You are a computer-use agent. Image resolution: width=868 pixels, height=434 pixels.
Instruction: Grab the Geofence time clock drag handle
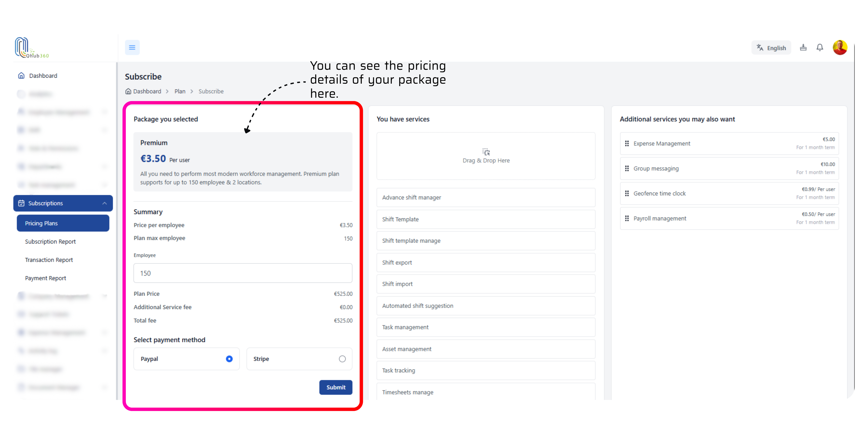[627, 193]
